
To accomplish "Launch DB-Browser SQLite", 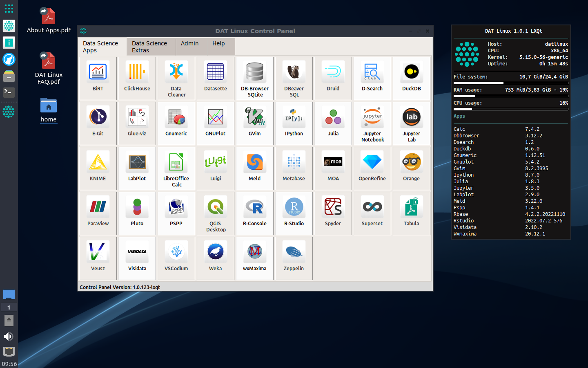I will coord(255,79).
